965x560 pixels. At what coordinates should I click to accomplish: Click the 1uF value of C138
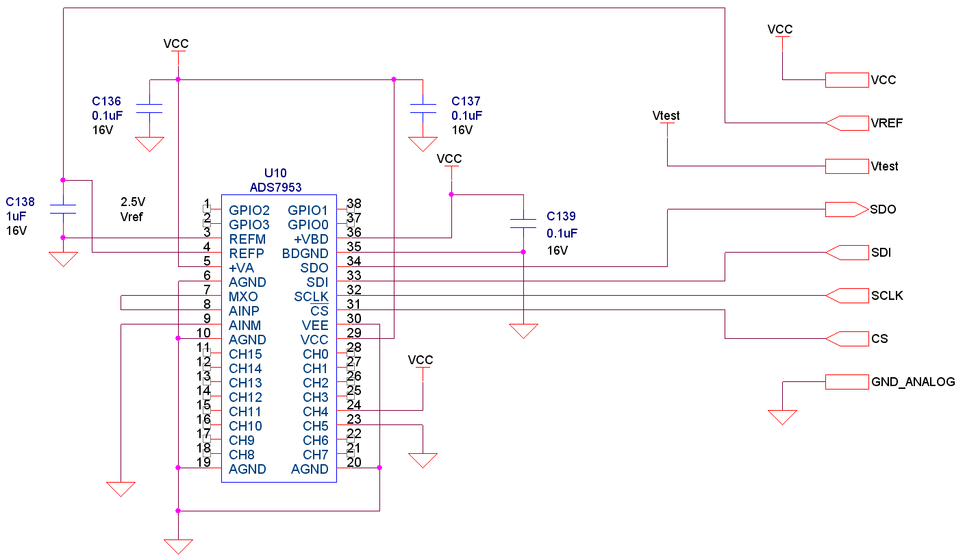coord(16,216)
